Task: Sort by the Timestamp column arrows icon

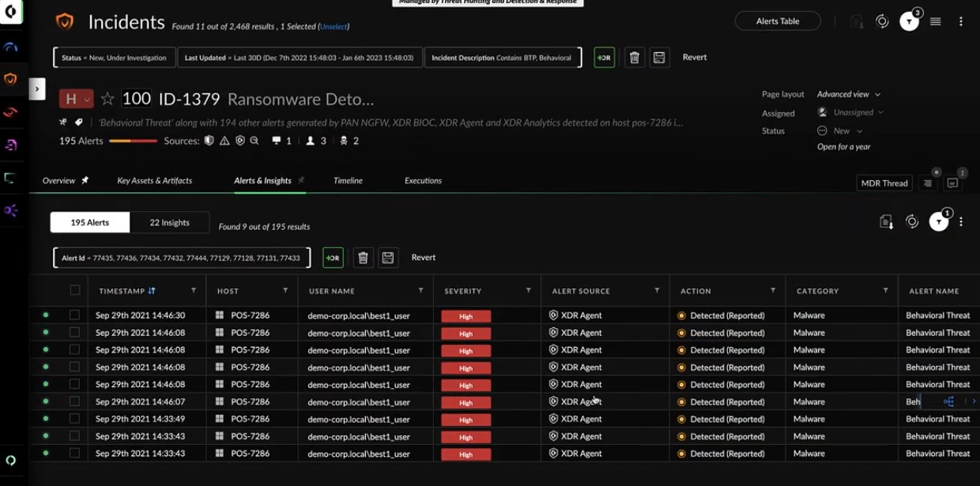Action: pos(151,292)
